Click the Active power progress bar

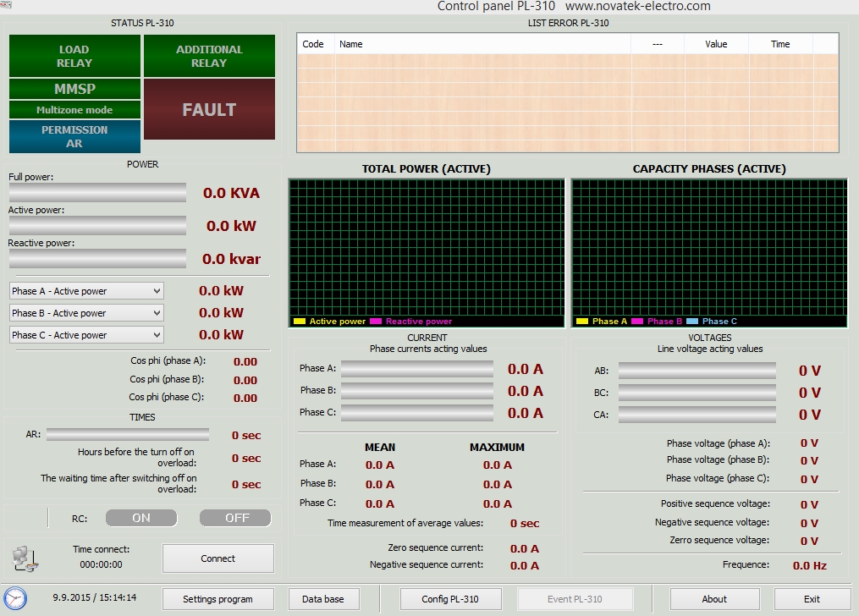point(97,226)
